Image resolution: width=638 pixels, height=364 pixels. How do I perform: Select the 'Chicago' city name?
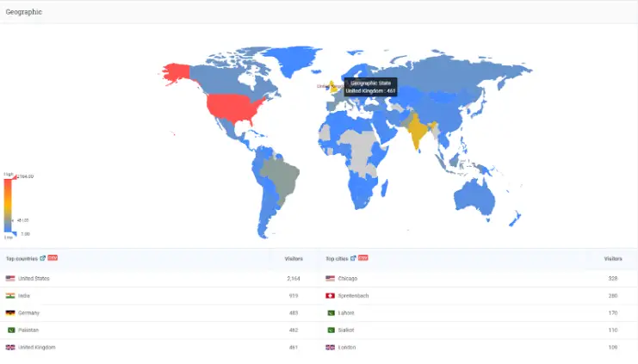pos(348,279)
